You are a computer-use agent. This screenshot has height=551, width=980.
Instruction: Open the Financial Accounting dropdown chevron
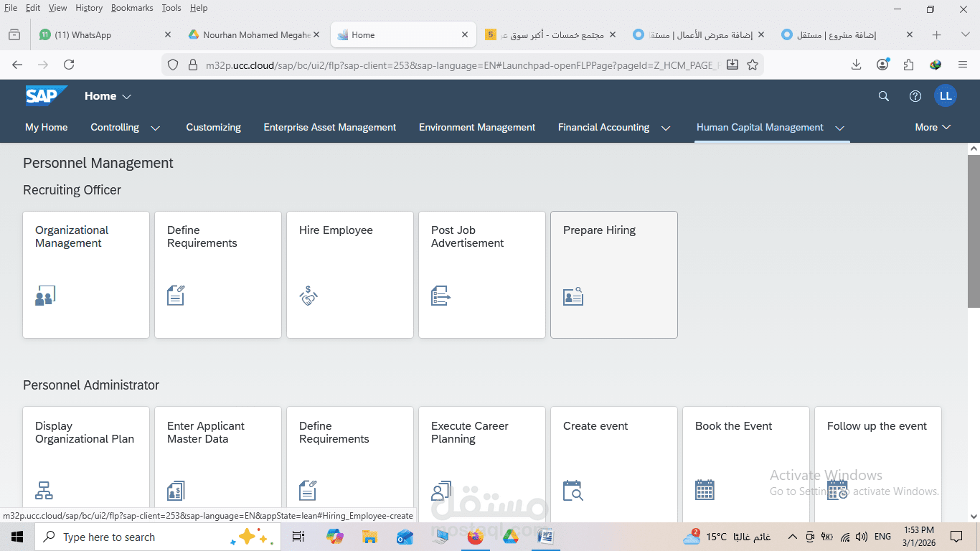coord(666,127)
